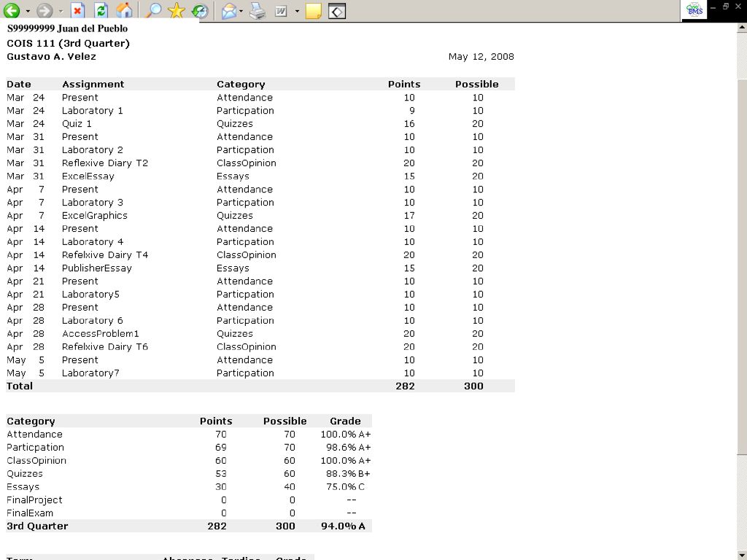Screen dimensions: 747x560
Task: Click 'FinalExam' category row
Action: [x=30, y=513]
